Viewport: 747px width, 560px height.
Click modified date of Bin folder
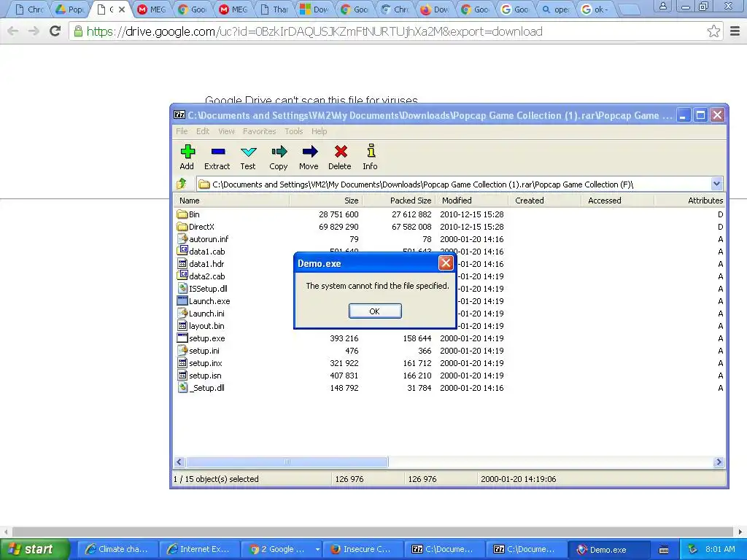[472, 214]
